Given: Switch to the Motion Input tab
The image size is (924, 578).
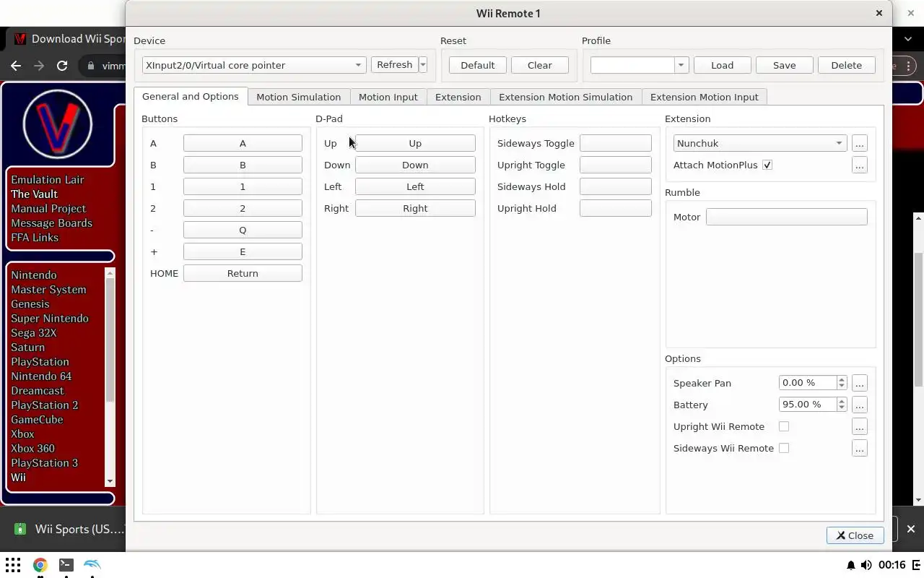Looking at the screenshot, I should click(388, 97).
